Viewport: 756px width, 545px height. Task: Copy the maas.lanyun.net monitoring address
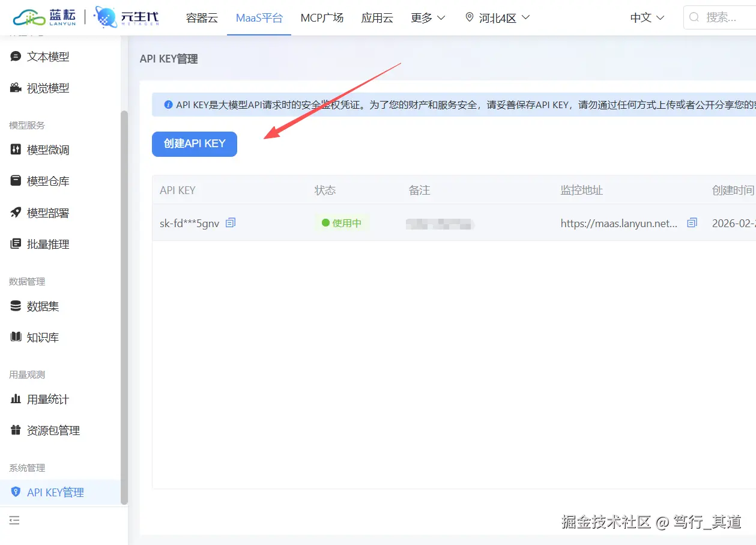tap(692, 222)
